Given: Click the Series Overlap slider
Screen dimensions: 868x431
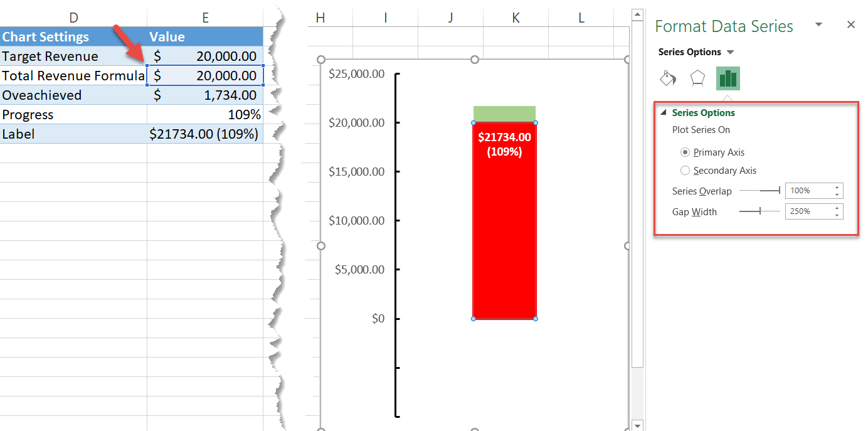Looking at the screenshot, I should [760, 191].
